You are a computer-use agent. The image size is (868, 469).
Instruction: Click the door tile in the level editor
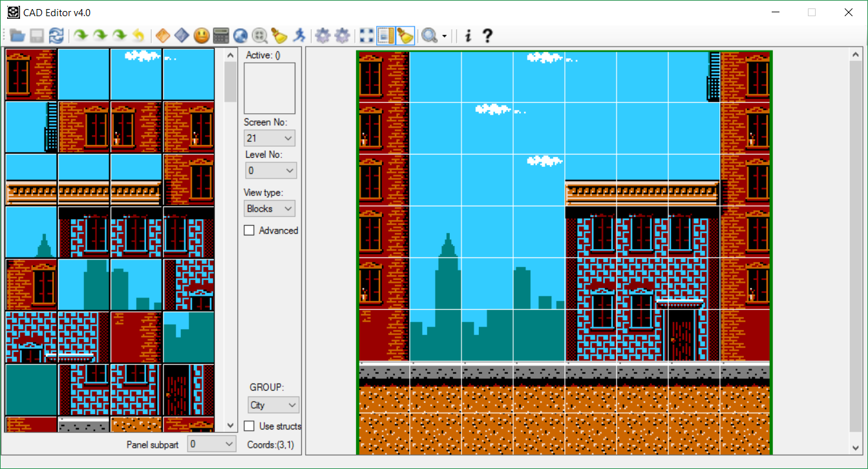coord(693,335)
